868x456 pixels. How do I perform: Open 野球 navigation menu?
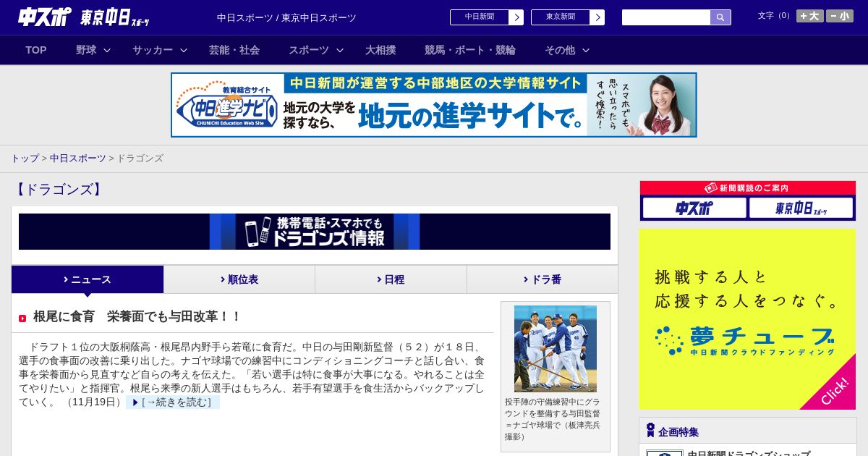pos(86,50)
